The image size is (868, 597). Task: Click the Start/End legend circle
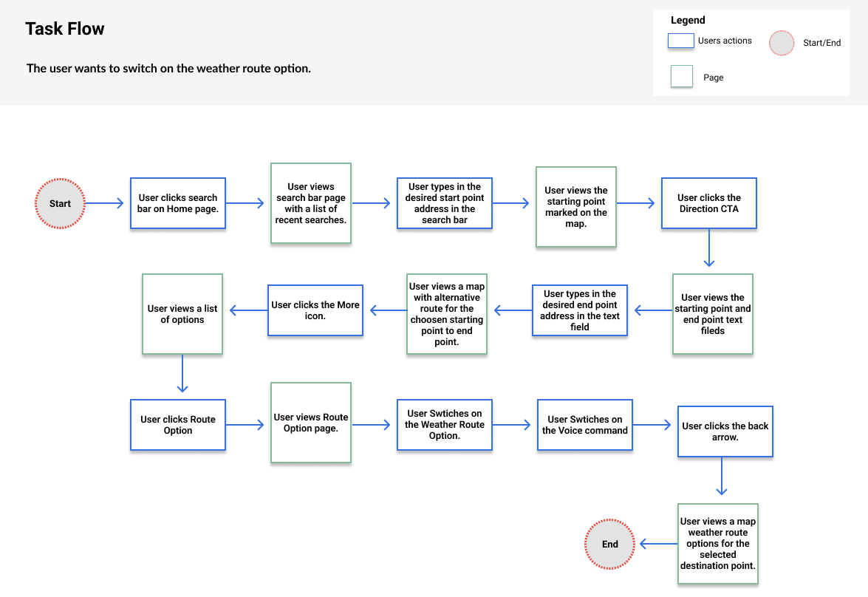click(782, 43)
